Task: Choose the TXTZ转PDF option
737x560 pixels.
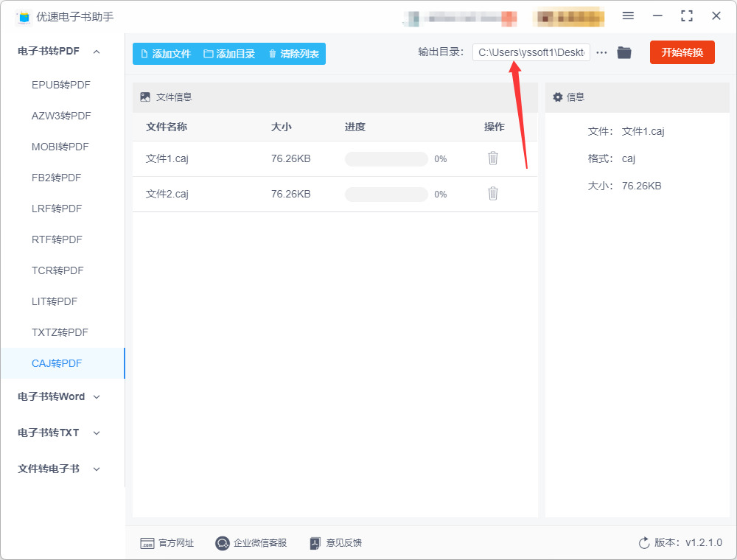Action: [60, 332]
